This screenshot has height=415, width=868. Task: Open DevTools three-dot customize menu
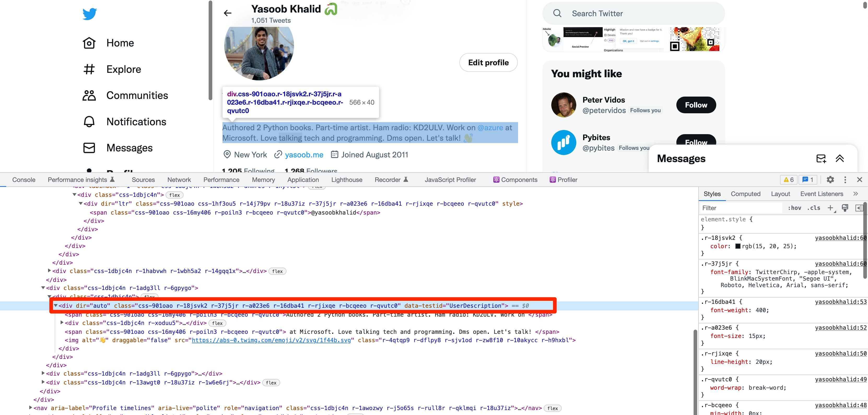tap(845, 180)
